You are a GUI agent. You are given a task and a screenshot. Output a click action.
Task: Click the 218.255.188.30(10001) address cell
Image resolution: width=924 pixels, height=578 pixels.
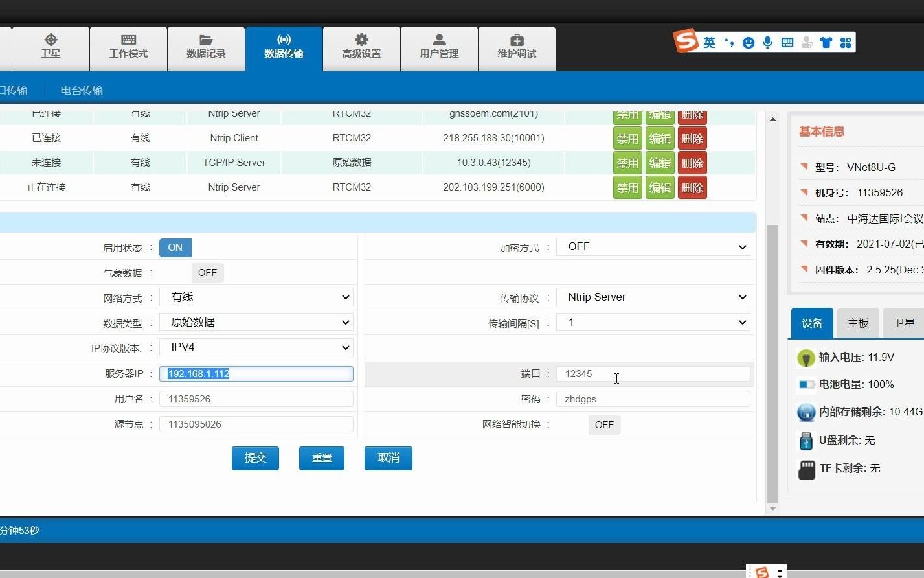pos(493,138)
